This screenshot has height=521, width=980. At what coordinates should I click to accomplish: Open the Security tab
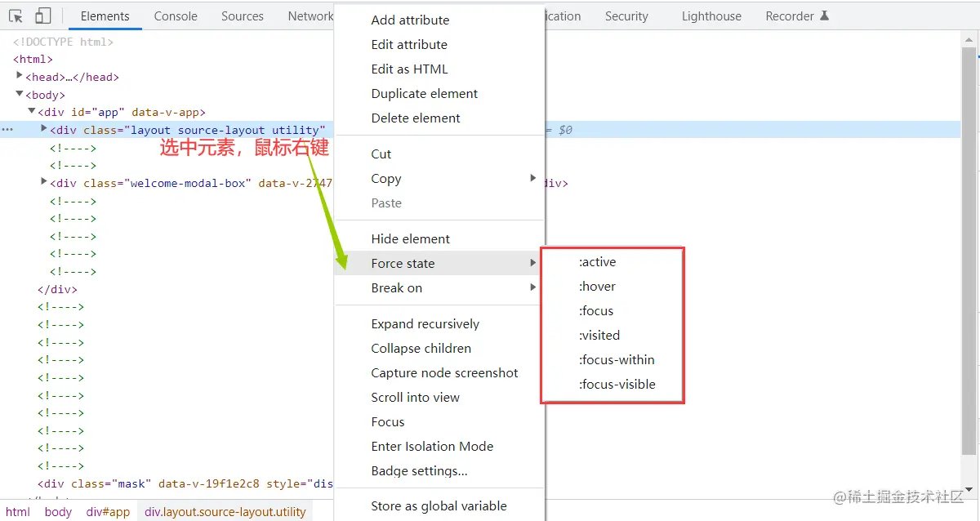pyautogui.click(x=626, y=16)
